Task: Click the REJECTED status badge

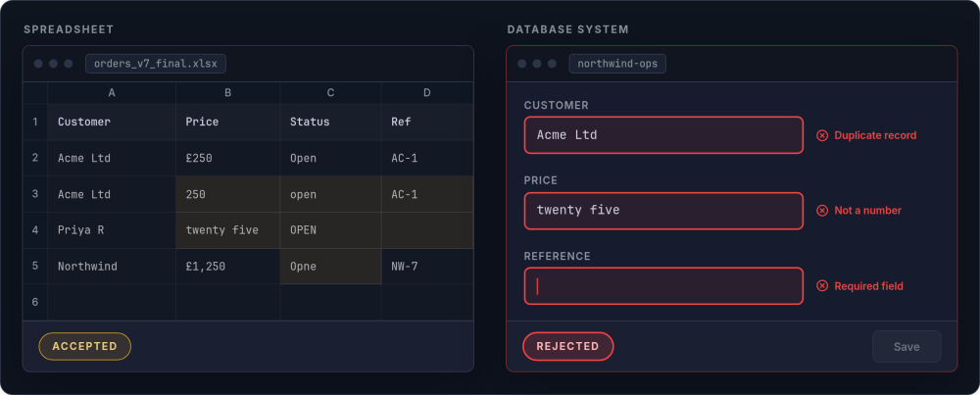Action: (x=567, y=346)
